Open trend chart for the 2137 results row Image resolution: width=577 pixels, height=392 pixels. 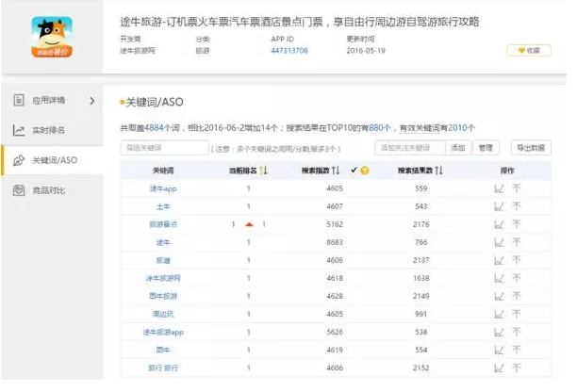(499, 260)
